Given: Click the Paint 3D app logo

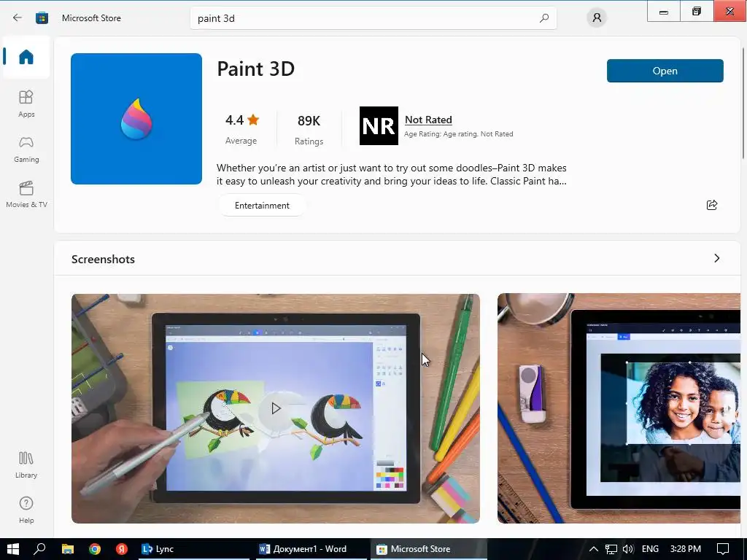Looking at the screenshot, I should click(136, 119).
